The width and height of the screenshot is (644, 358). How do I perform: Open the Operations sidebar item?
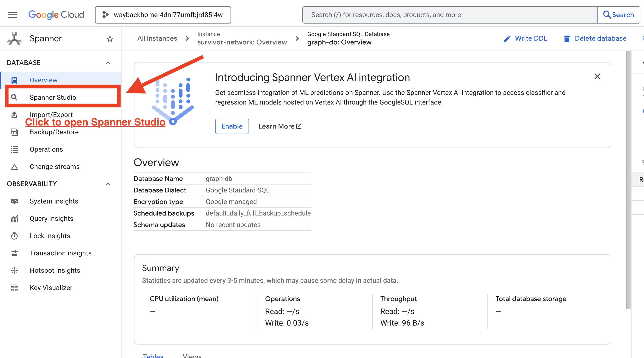coord(46,149)
